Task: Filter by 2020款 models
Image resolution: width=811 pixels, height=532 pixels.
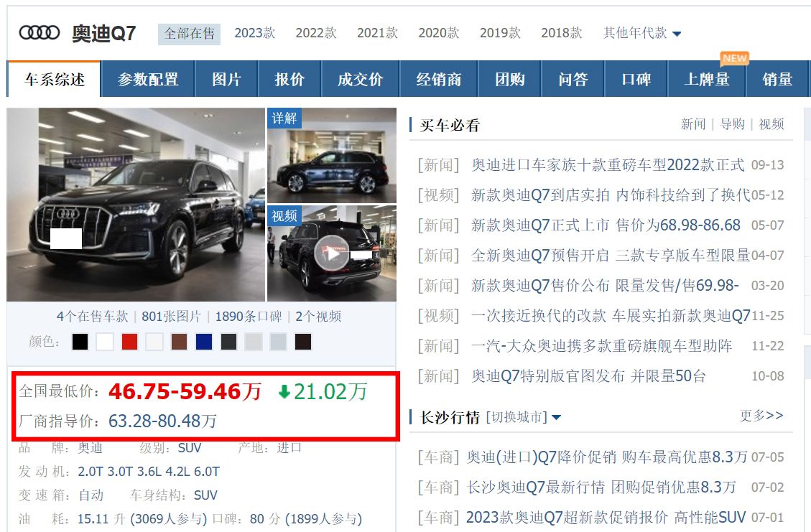Action: 439,33
